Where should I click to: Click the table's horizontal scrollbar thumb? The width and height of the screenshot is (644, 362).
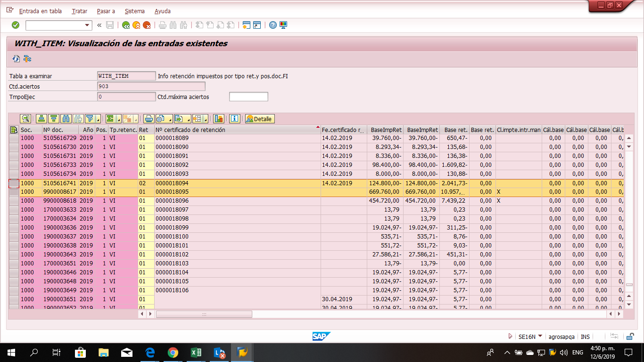tap(204, 314)
